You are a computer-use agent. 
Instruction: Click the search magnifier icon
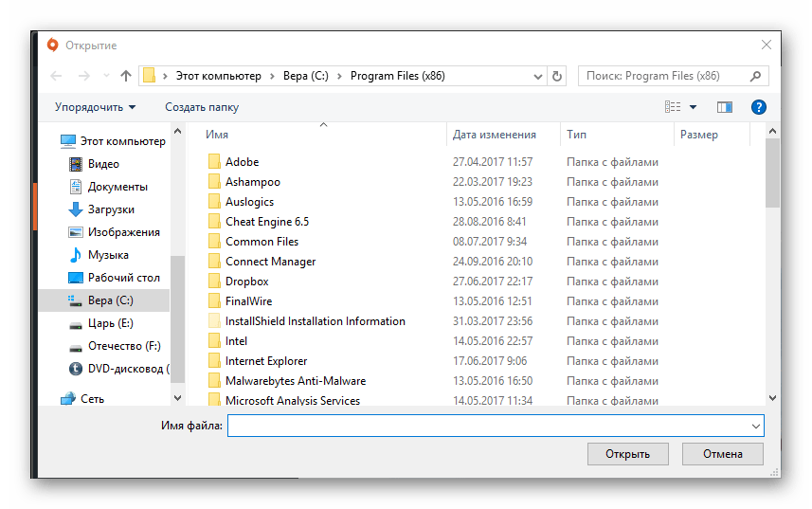point(755,76)
